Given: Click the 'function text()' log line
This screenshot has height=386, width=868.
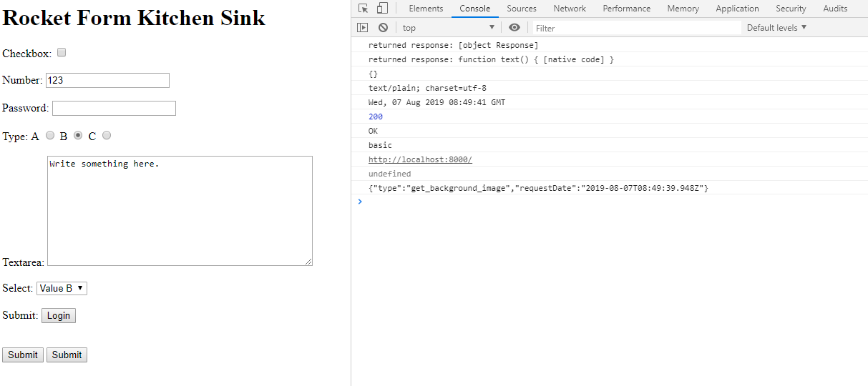Looking at the screenshot, I should pos(491,59).
